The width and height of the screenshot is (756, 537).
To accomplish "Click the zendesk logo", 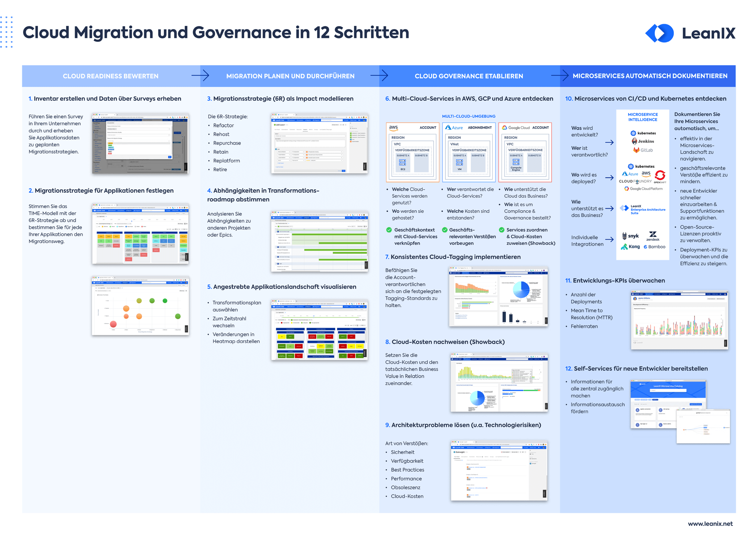I will click(652, 236).
